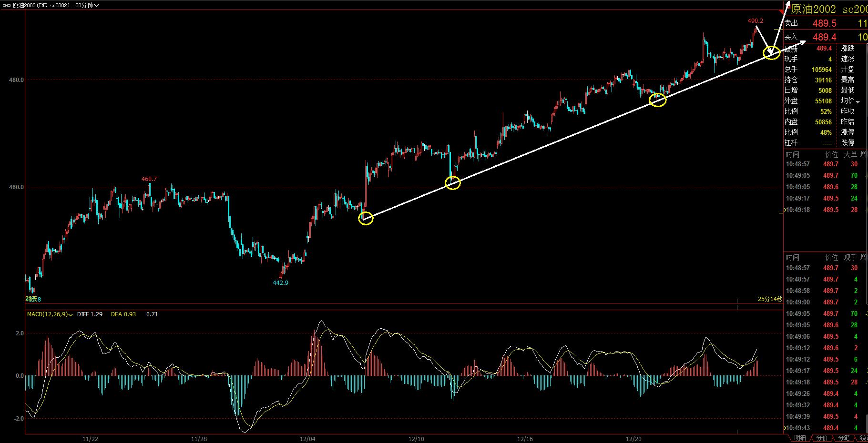Screen dimensions: 868x443
Task: Click the 490.2 high price label
Action: tap(756, 21)
